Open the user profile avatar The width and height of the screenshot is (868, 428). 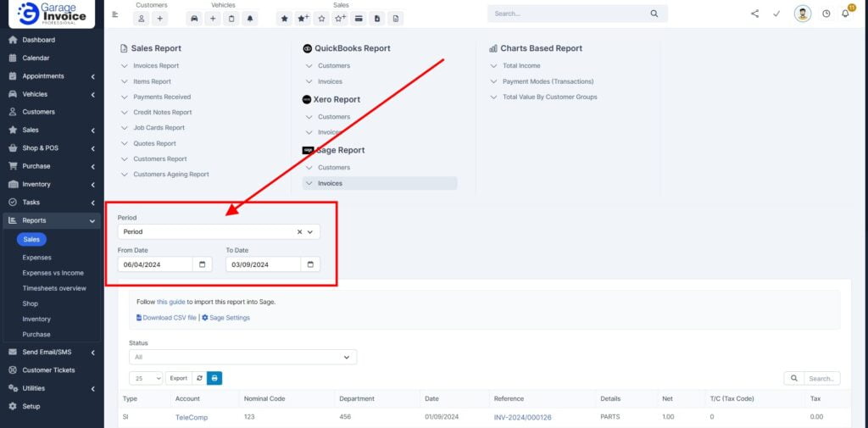[x=803, y=14]
